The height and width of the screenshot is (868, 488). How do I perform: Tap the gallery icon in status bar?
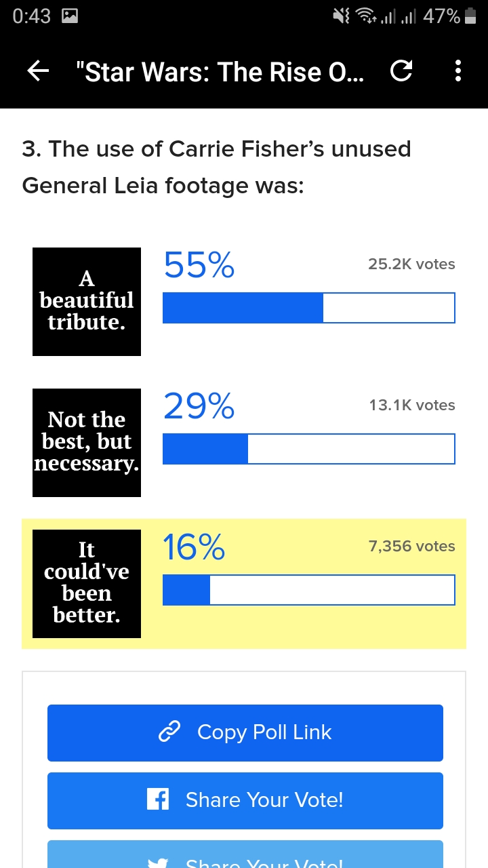click(x=69, y=16)
